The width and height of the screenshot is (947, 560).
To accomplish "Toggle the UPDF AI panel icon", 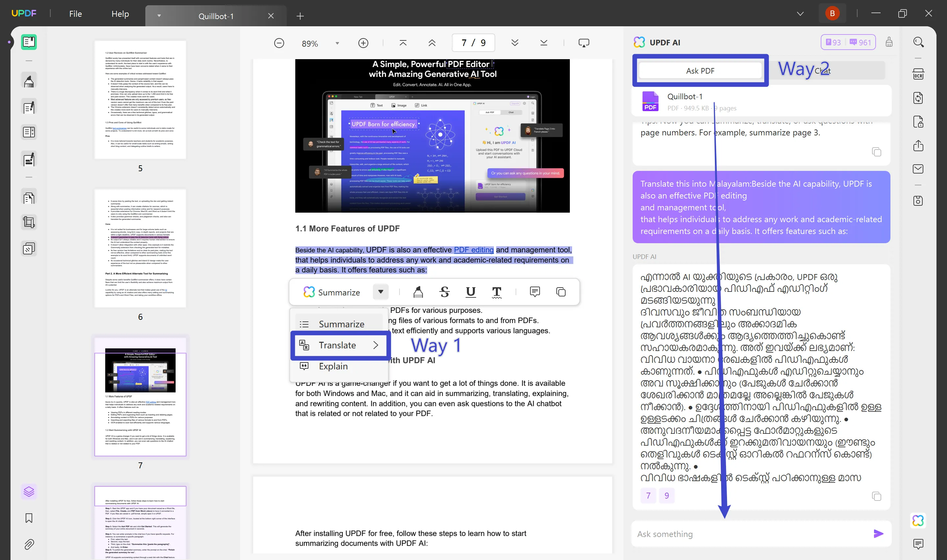I will (918, 520).
